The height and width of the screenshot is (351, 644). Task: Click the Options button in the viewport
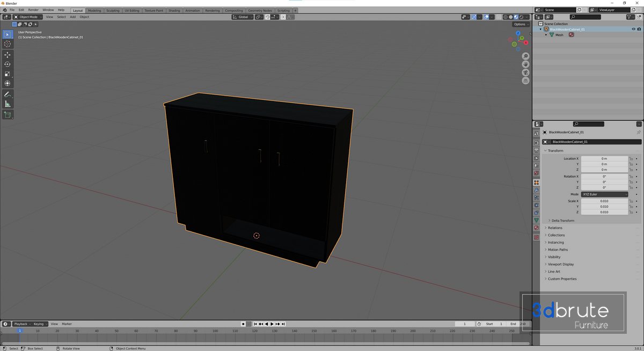click(x=519, y=24)
